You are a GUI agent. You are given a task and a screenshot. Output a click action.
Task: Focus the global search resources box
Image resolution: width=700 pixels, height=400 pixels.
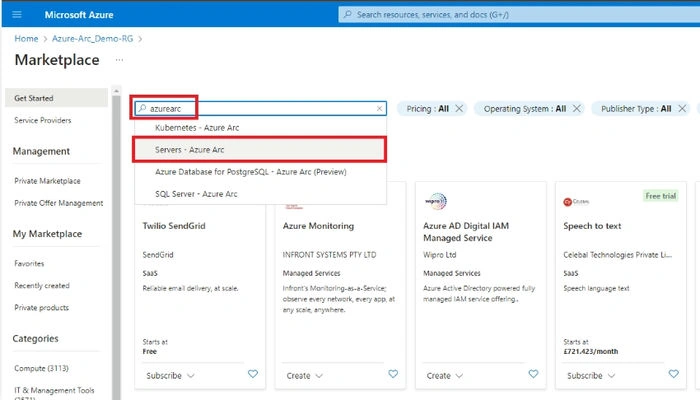[x=519, y=15]
